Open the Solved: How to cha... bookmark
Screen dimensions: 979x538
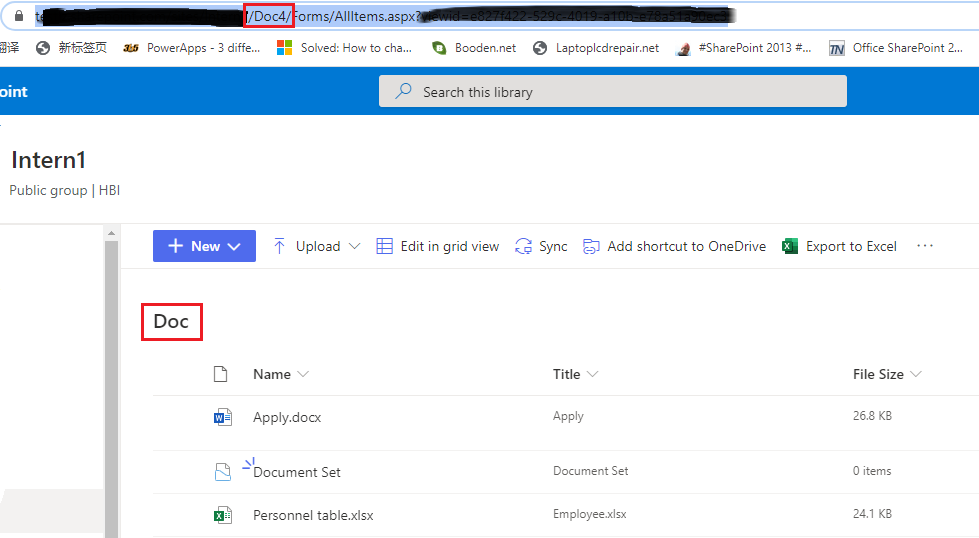(345, 48)
